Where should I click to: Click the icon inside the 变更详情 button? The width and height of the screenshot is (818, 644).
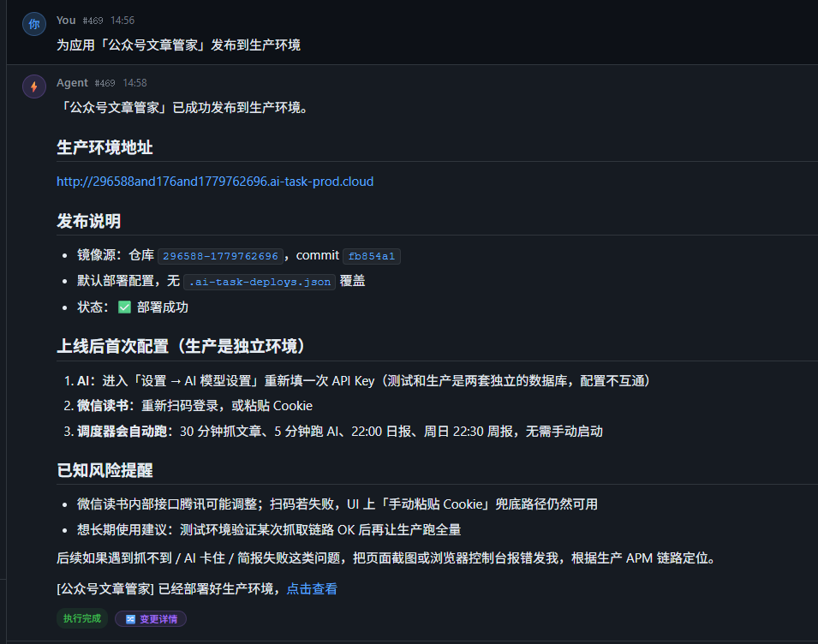click(130, 619)
